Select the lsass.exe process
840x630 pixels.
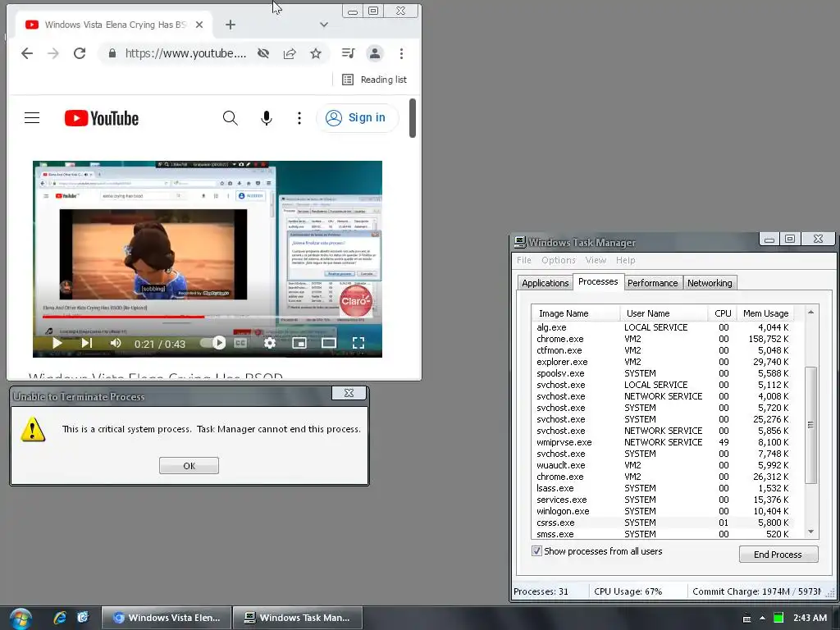click(662, 488)
